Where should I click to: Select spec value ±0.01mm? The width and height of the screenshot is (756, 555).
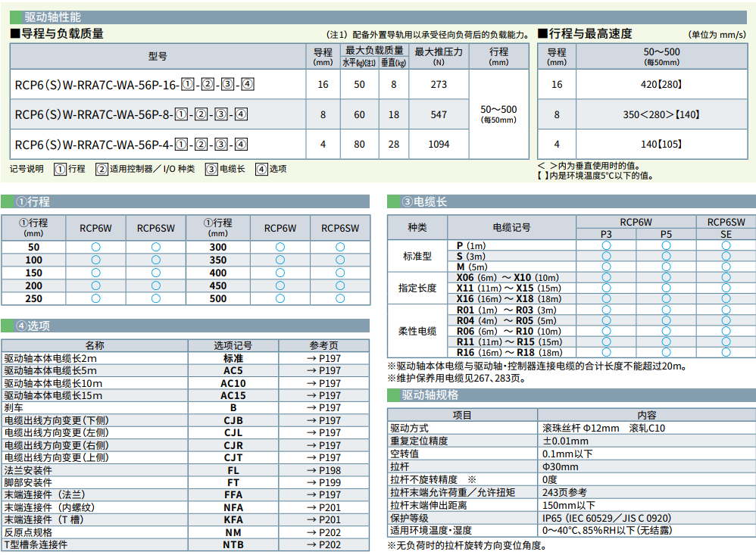(x=566, y=441)
